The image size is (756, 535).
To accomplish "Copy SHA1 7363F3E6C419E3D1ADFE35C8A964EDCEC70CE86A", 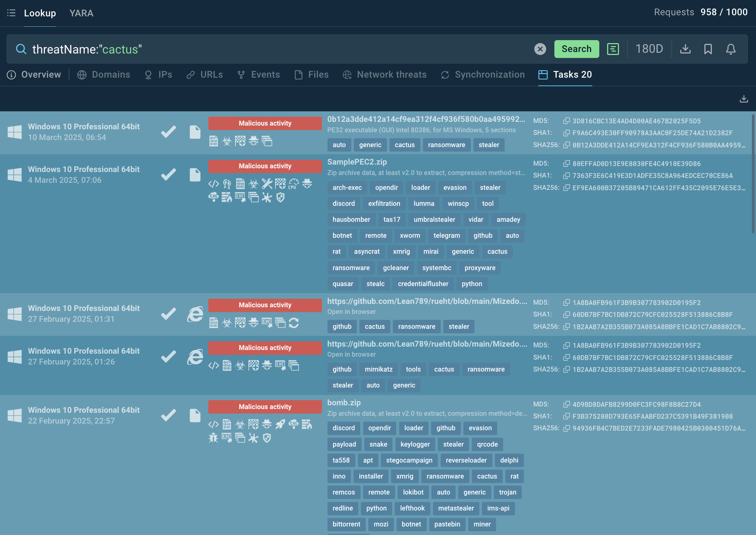I will point(567,175).
